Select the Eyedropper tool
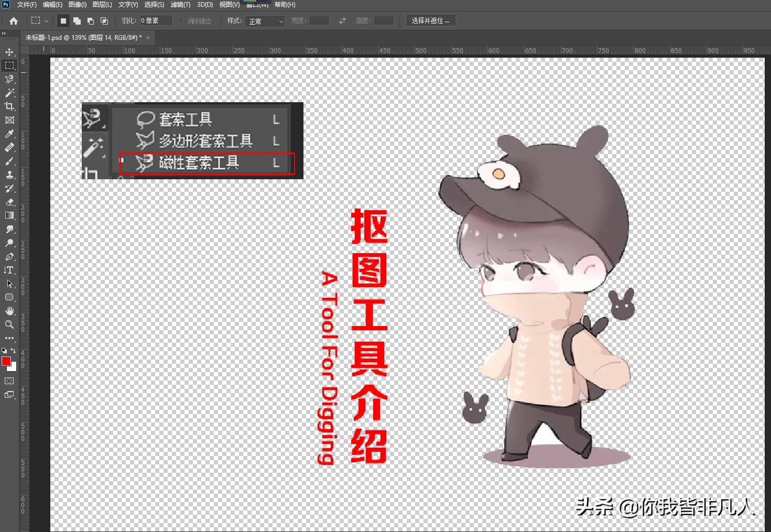 coord(9,134)
